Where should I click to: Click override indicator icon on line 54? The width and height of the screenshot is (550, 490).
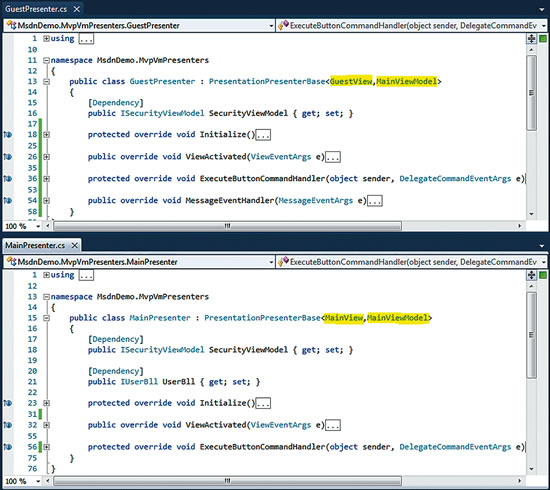(x=8, y=201)
